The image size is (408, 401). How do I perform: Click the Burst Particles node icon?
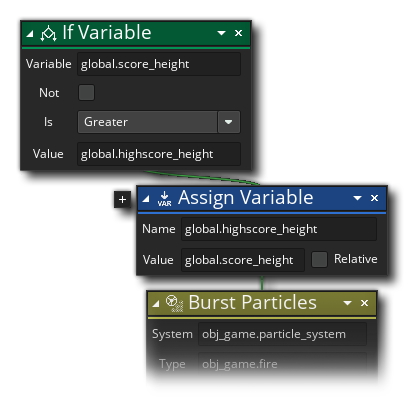tap(174, 303)
